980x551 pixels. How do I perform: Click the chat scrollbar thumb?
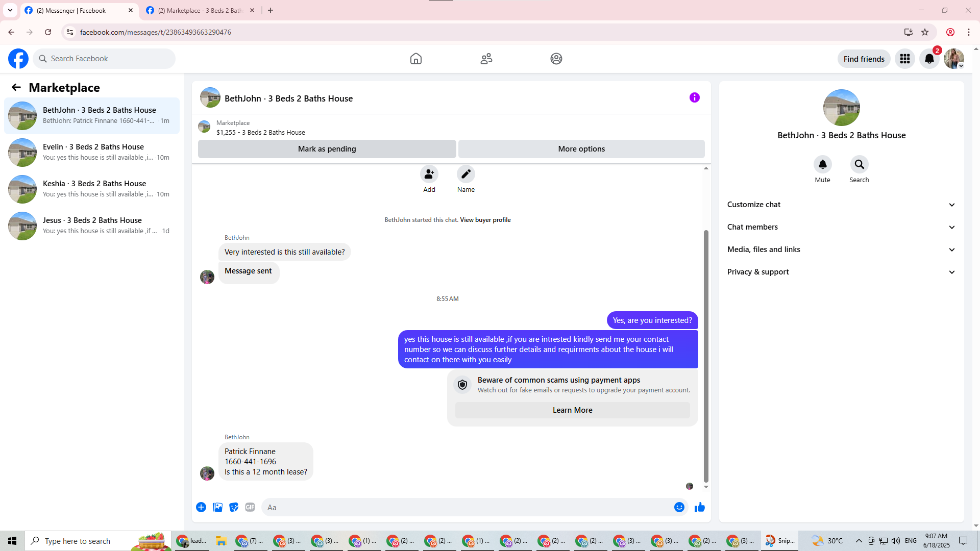tap(706, 356)
